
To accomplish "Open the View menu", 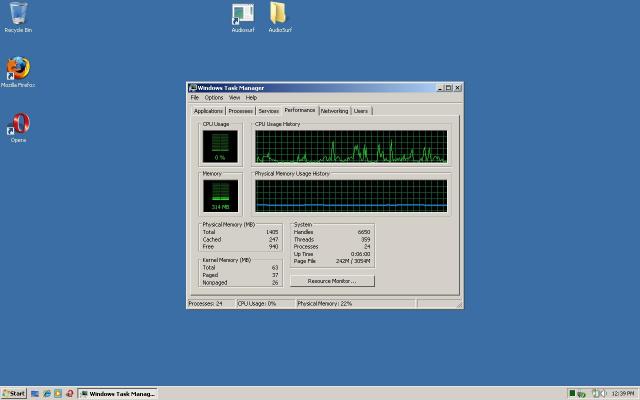I will [234, 98].
